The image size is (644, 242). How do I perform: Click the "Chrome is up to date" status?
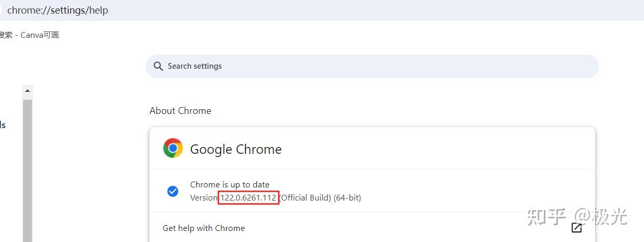pos(230,185)
